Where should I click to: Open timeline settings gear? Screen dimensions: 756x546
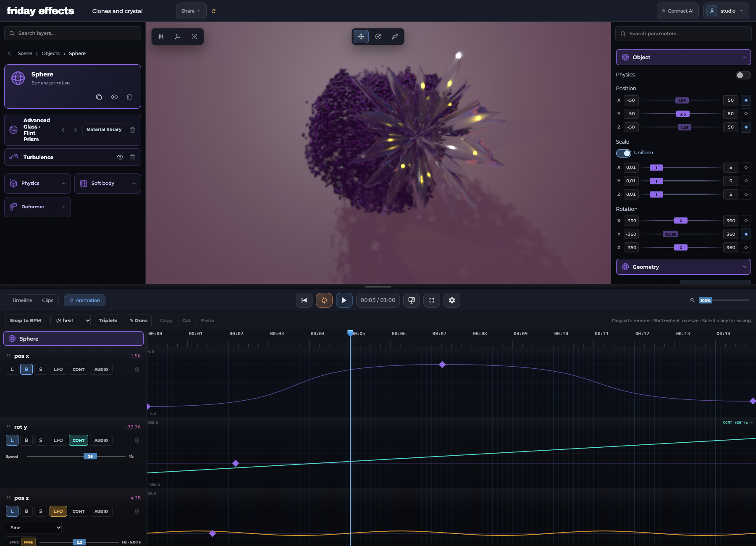[x=452, y=300]
